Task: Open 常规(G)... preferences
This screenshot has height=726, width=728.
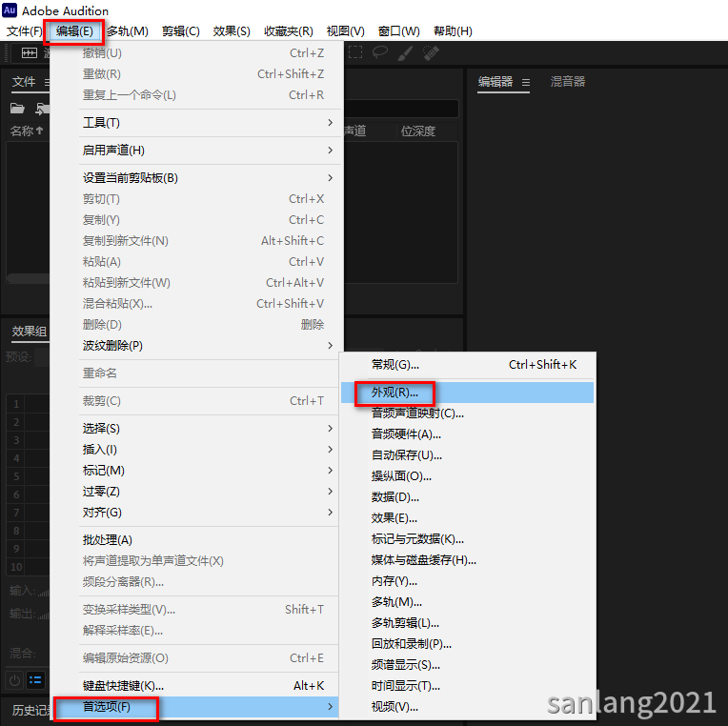Action: (x=467, y=365)
